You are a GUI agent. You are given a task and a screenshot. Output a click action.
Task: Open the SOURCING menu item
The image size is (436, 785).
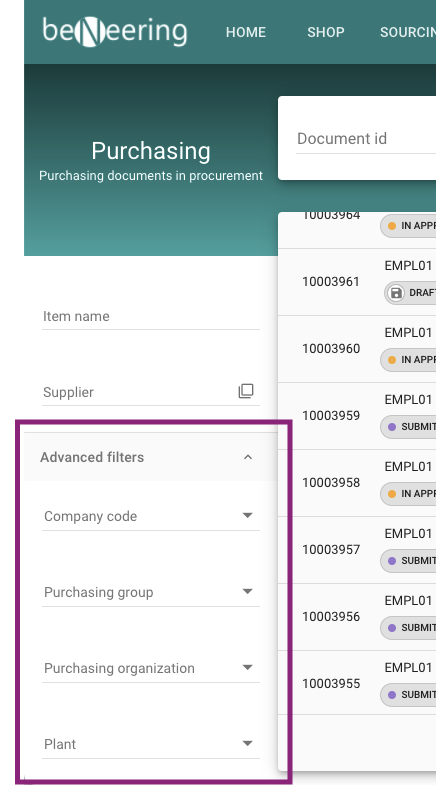click(408, 32)
